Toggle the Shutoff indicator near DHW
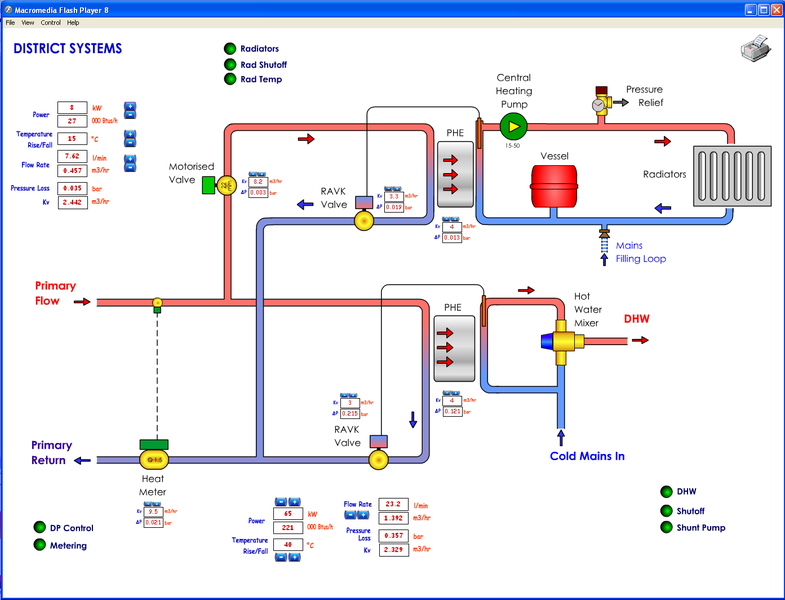 666,511
